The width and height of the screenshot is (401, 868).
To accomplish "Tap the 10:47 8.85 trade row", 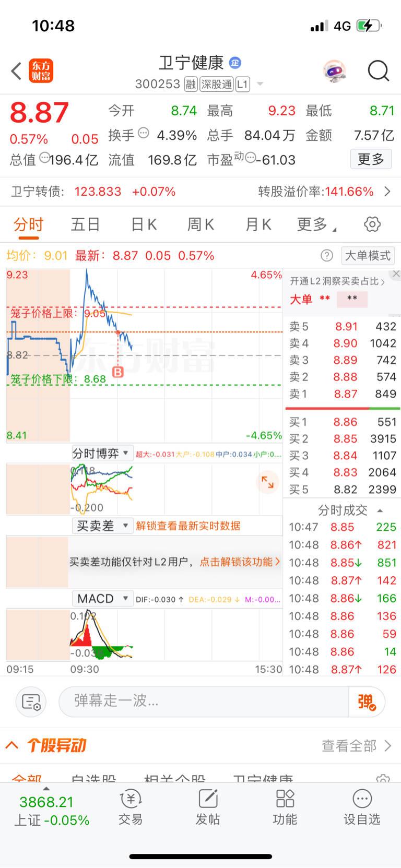I will pos(343,527).
